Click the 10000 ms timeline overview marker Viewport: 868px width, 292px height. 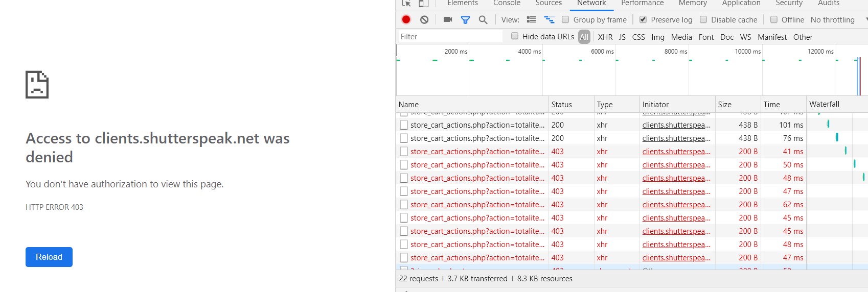tap(747, 51)
